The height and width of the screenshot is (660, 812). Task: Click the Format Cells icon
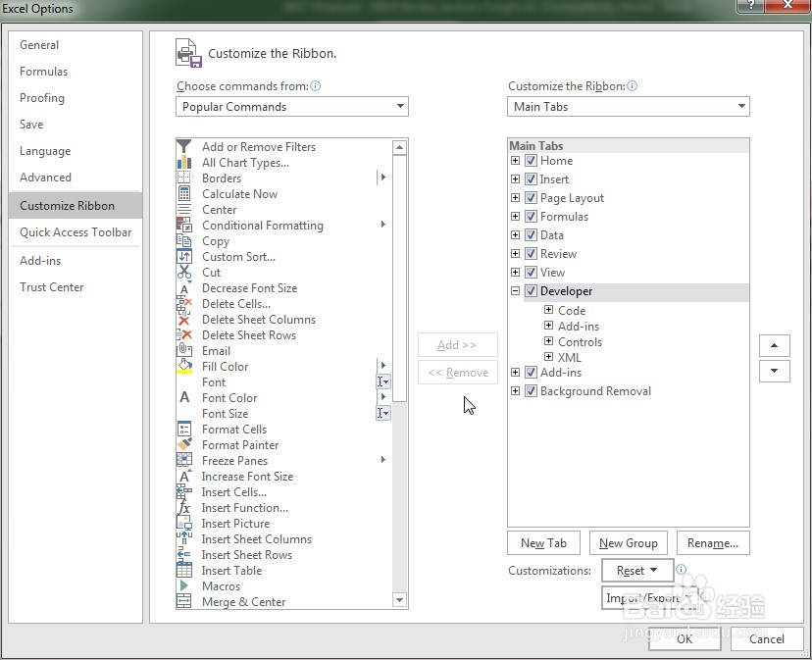[x=183, y=430]
